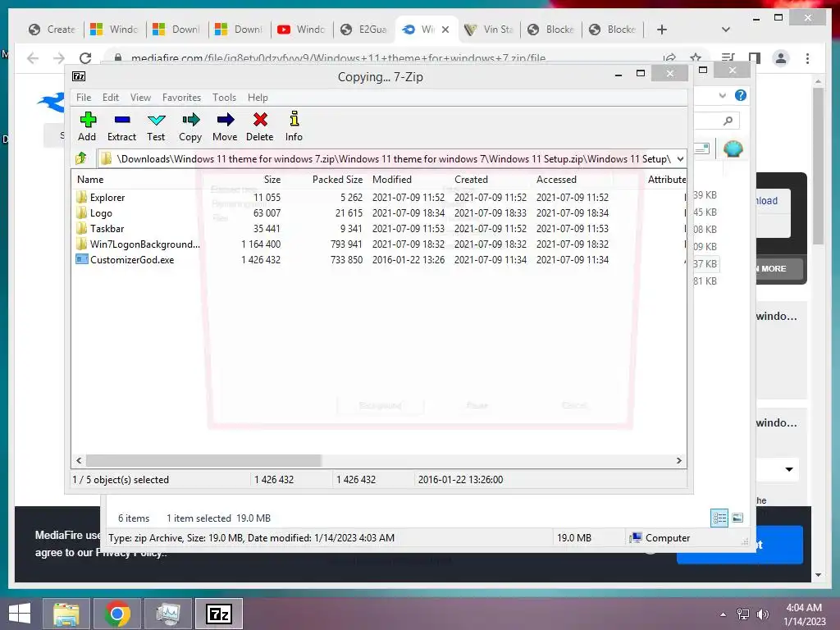Open a new Chrome tab
Viewport: 840px width, 630px height.
pyautogui.click(x=662, y=30)
